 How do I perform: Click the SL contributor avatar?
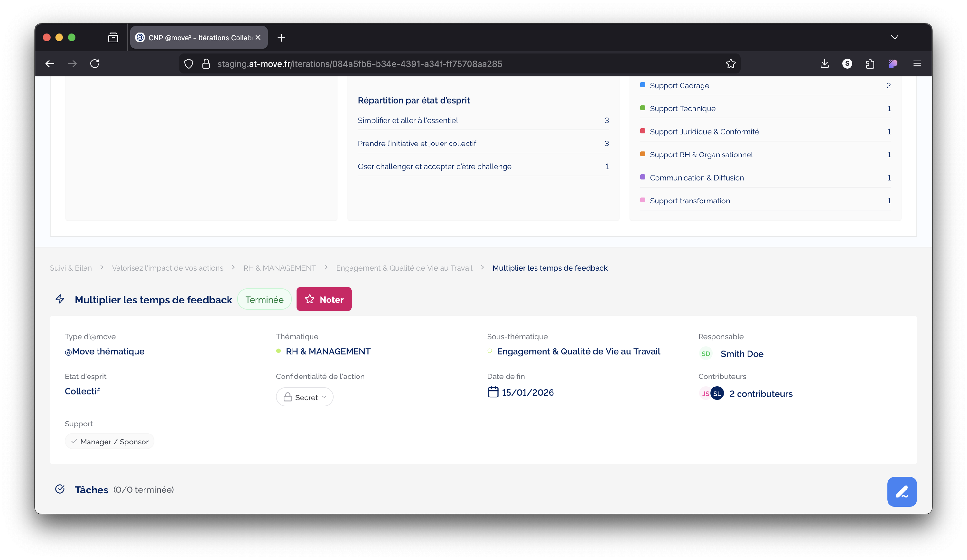717,393
